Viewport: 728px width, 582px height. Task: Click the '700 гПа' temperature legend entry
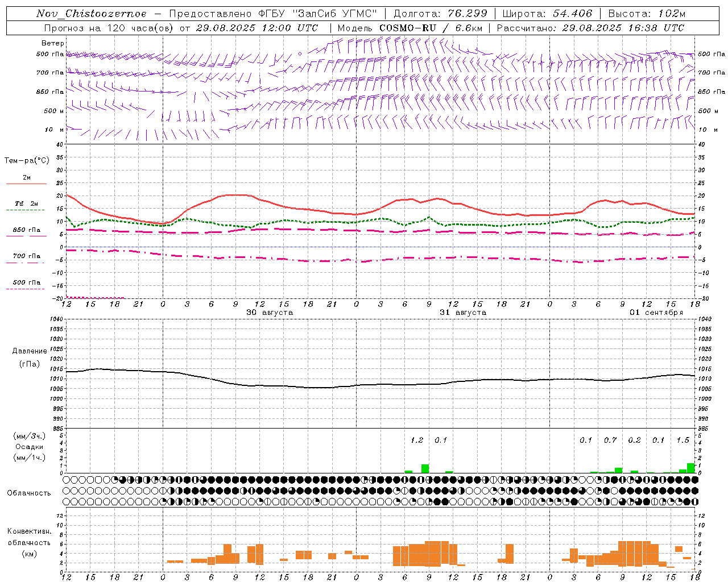26,256
